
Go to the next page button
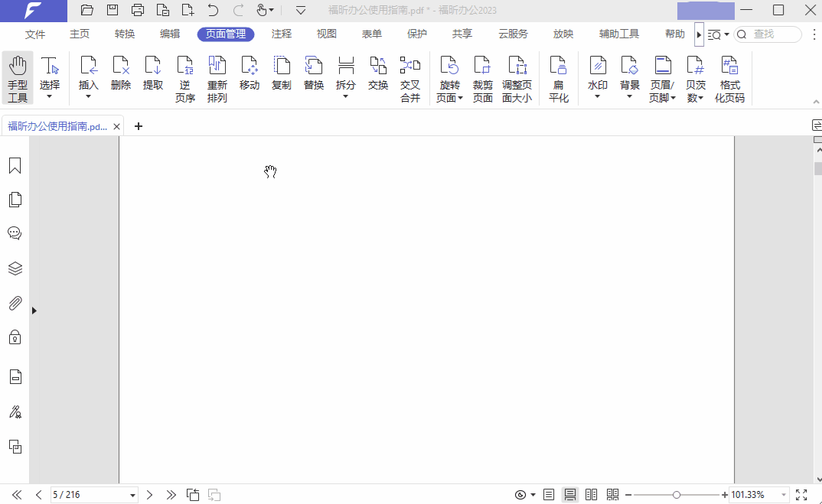pos(150,495)
